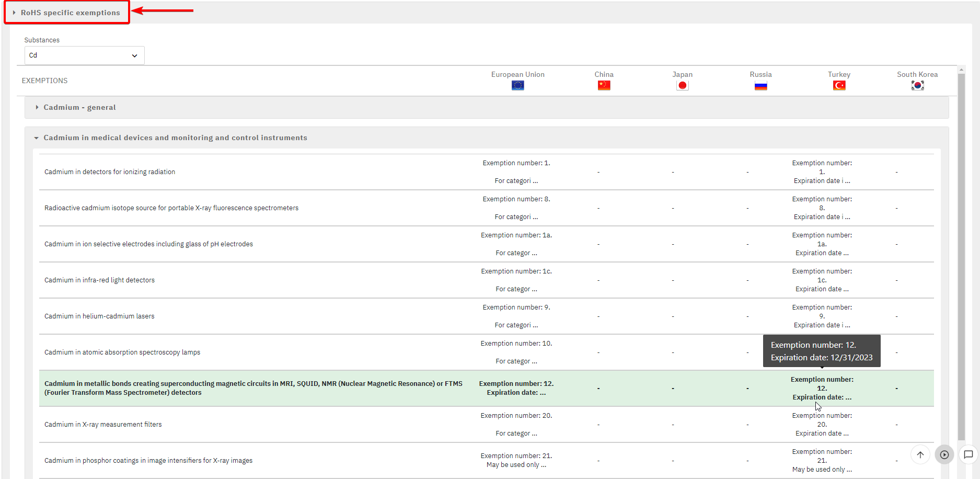Screen dimensions: 980x479
Task: Click the Japan flag icon
Action: [x=682, y=86]
